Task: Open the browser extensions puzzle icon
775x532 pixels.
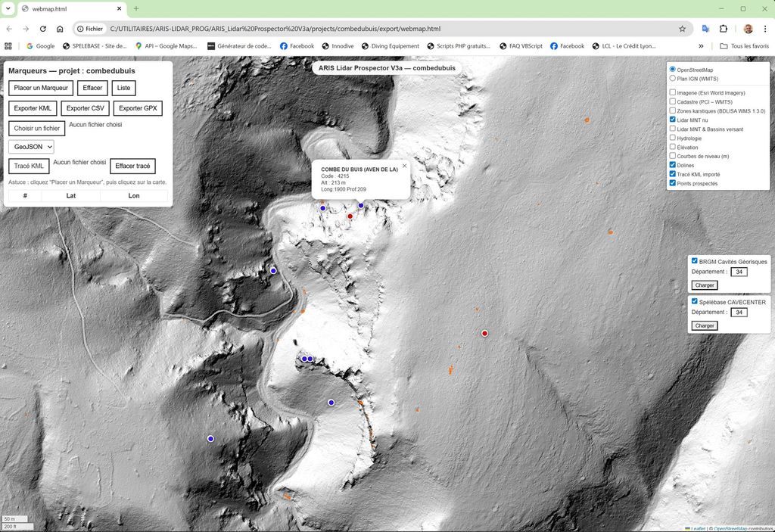Action: 723,28
